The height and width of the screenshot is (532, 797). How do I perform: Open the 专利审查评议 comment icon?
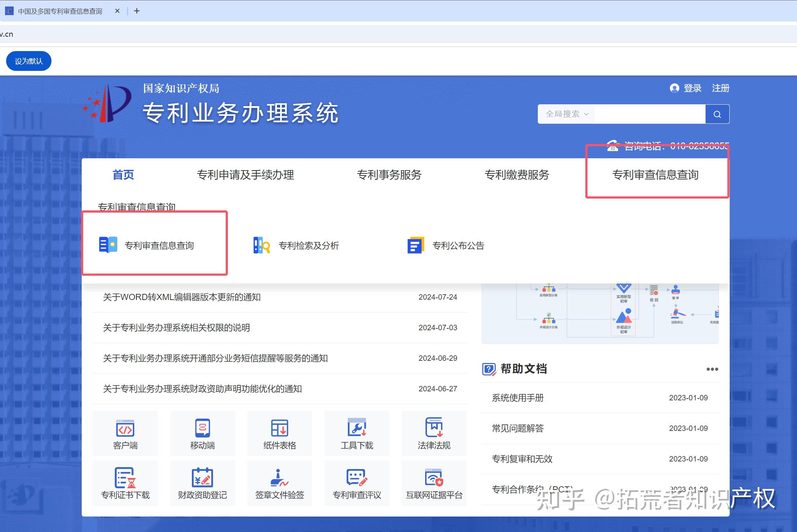(357, 478)
